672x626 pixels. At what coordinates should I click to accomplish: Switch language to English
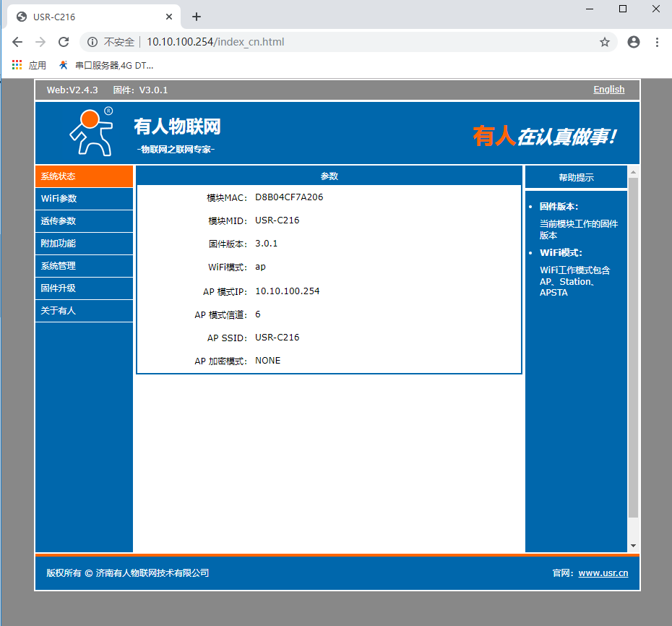pos(608,90)
